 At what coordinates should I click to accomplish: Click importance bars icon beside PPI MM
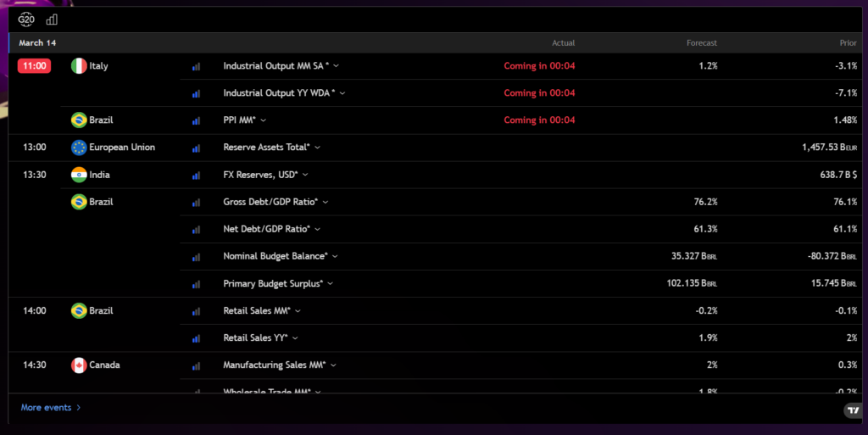point(196,120)
